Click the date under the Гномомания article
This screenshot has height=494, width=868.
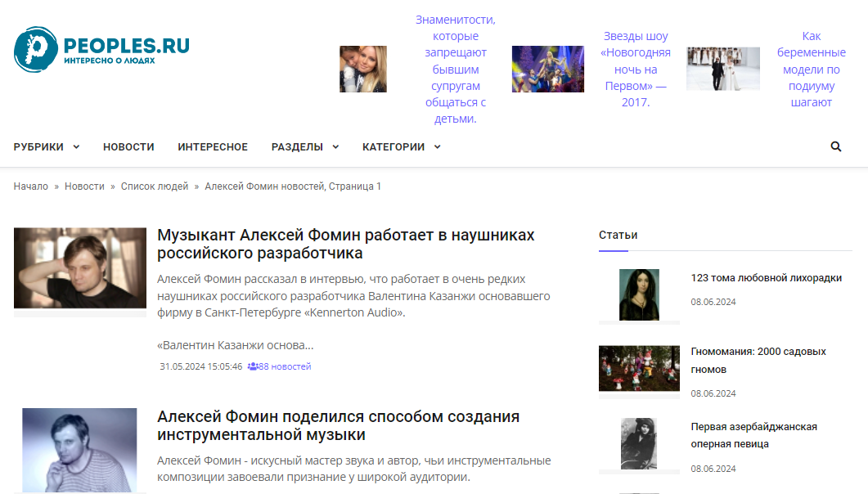tap(713, 393)
